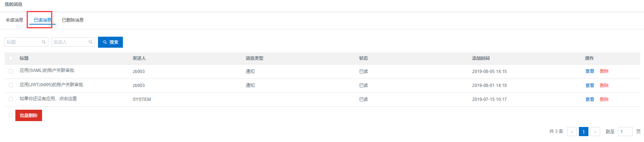Go to previous page arrow
Image resolution: width=644 pixels, height=142 pixels.
572,131
